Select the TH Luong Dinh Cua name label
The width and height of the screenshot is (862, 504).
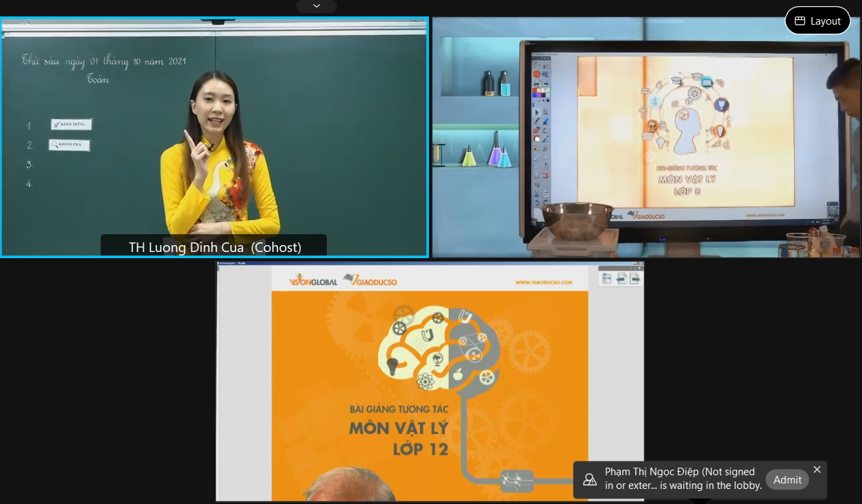tap(215, 247)
